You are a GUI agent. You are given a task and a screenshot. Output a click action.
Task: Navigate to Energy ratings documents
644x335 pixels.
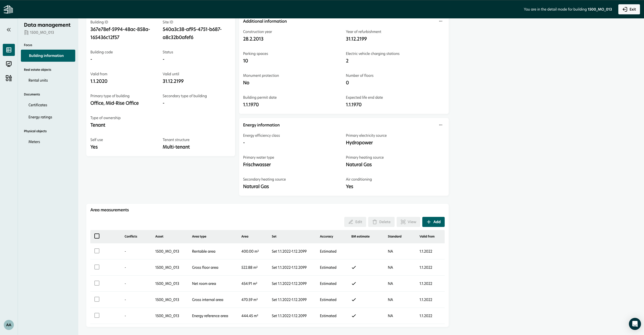[x=40, y=117]
